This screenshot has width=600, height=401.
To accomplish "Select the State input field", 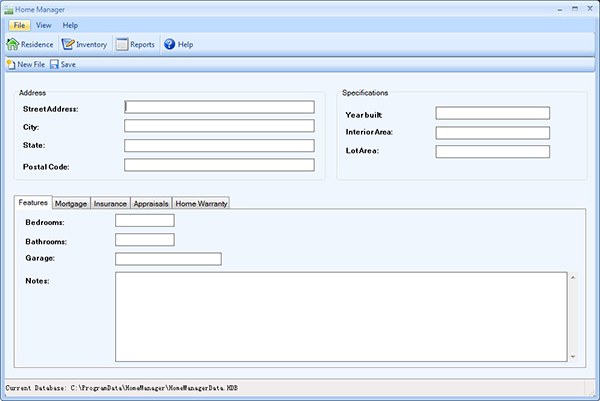I will (219, 145).
